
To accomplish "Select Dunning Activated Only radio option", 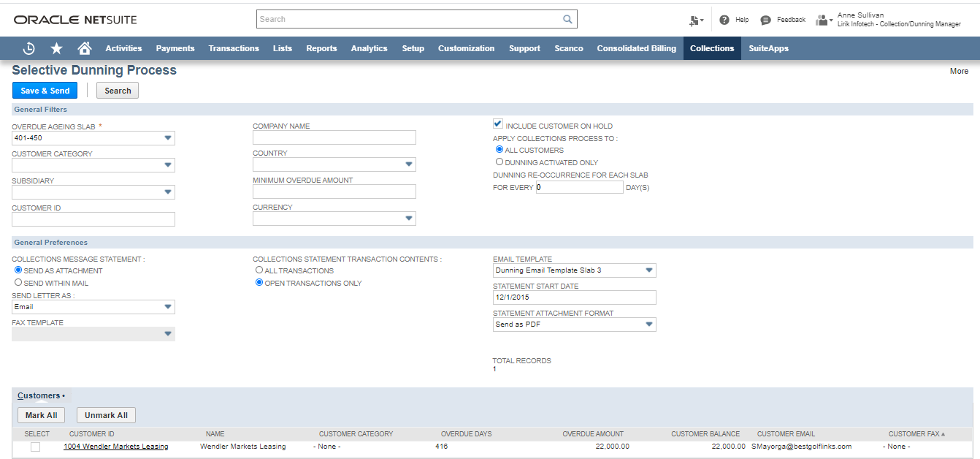I will (499, 162).
